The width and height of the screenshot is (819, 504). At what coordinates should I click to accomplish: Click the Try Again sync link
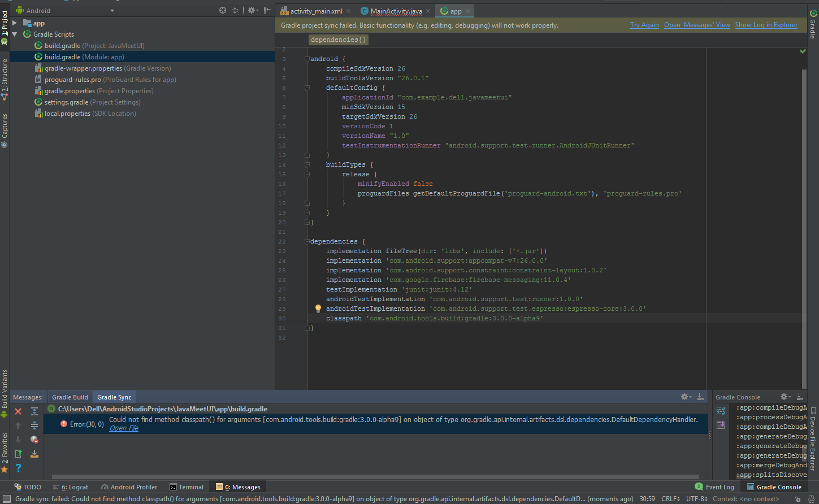[x=644, y=25]
